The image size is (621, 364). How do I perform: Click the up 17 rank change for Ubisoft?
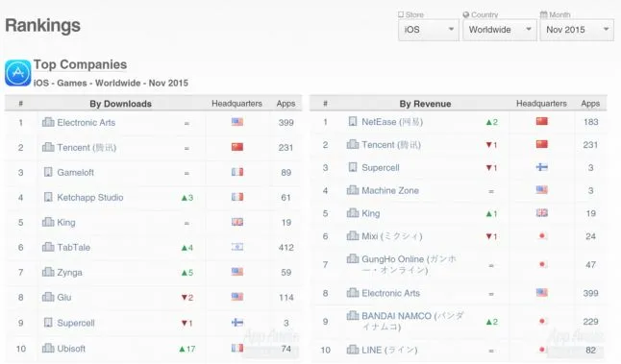(186, 349)
